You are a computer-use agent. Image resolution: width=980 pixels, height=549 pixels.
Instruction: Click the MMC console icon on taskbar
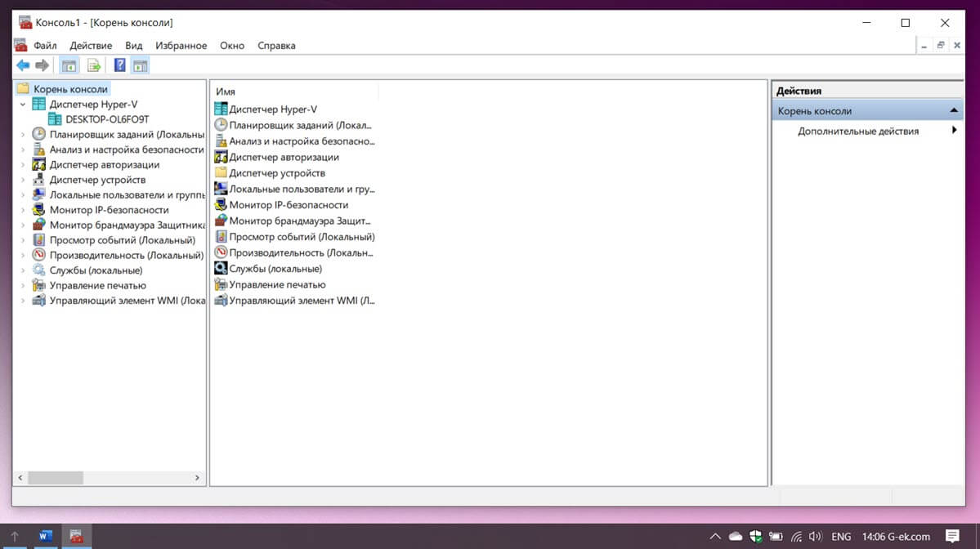click(76, 536)
